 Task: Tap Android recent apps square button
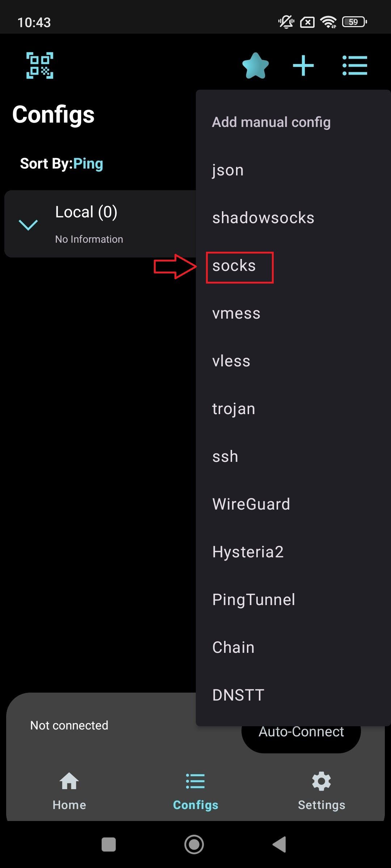pyautogui.click(x=109, y=844)
